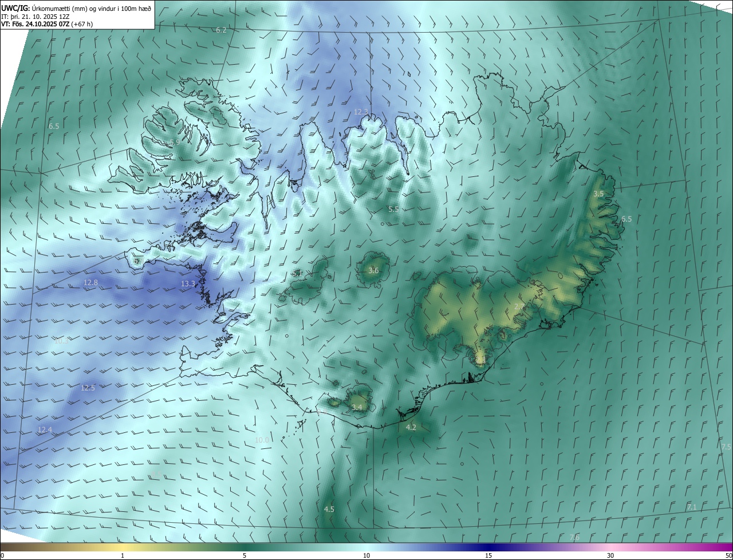The image size is (733, 560).
Task: Click the 30 tick on the color scale
Action: coord(610,555)
